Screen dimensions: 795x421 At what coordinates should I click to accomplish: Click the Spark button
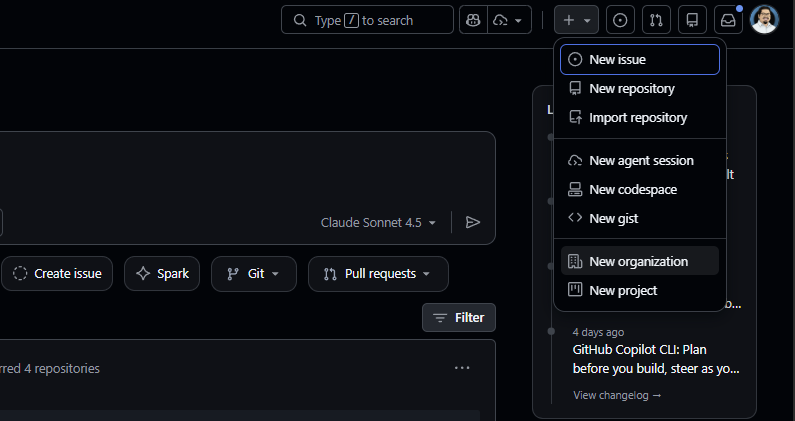tap(162, 273)
